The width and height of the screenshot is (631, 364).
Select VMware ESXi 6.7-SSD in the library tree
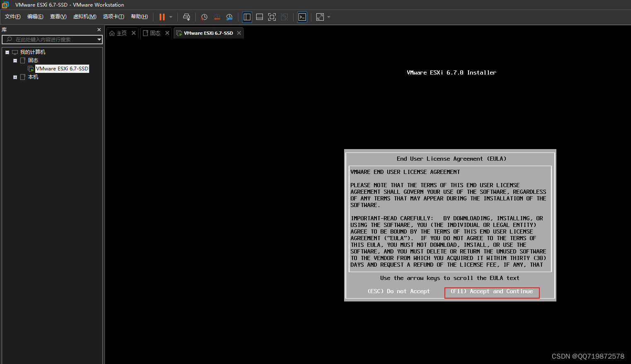[x=62, y=69]
